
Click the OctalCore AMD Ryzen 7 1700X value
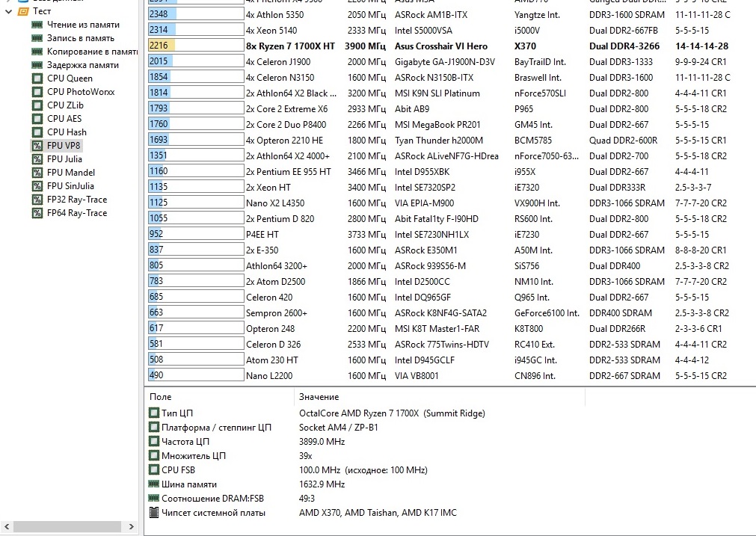pyautogui.click(x=392, y=413)
